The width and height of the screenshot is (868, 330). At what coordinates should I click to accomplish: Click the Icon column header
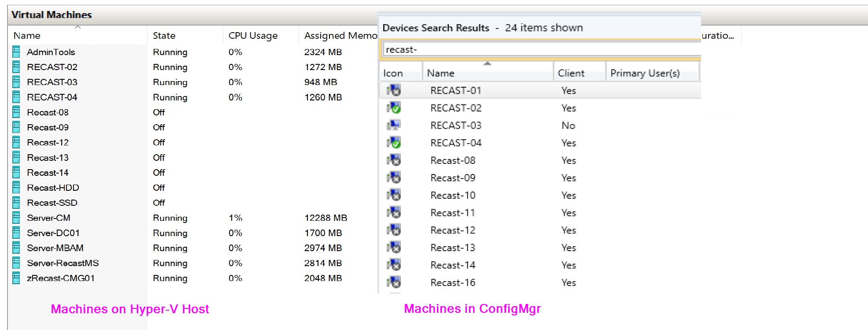tap(393, 73)
